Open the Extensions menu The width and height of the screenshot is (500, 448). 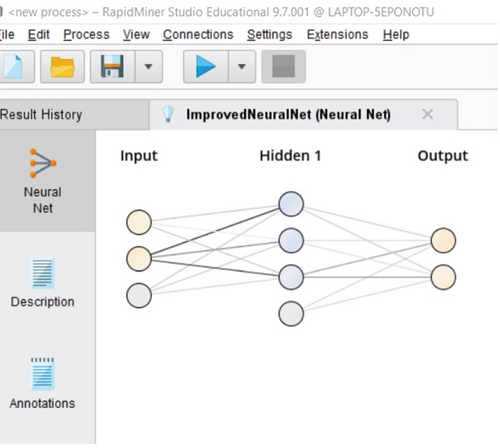[337, 35]
